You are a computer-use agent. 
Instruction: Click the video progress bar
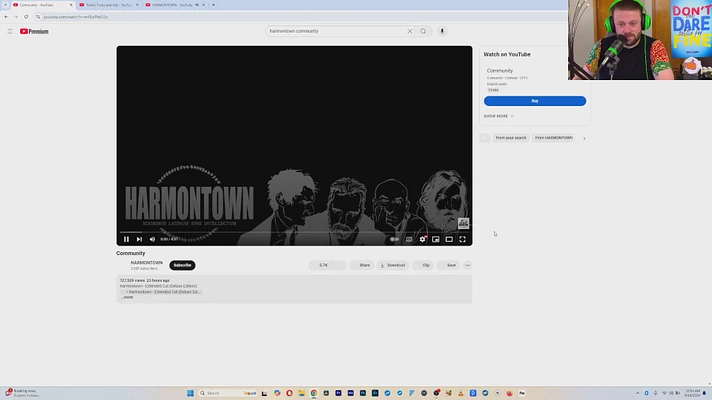tap(294, 232)
